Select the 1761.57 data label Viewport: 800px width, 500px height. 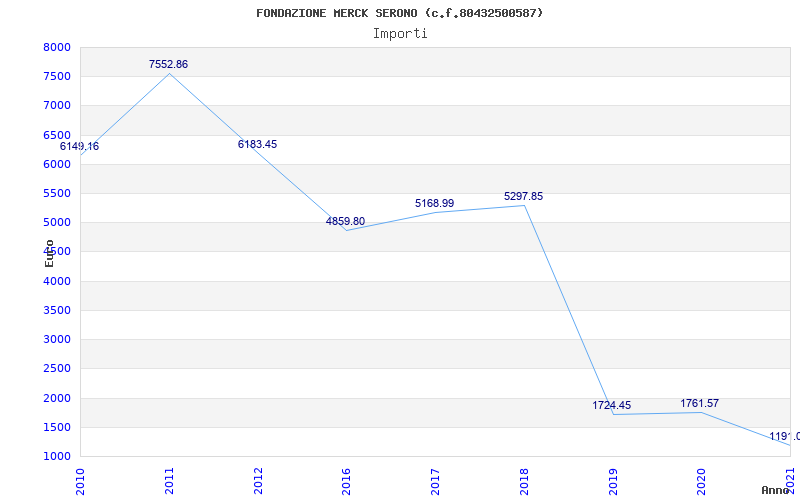coord(699,404)
